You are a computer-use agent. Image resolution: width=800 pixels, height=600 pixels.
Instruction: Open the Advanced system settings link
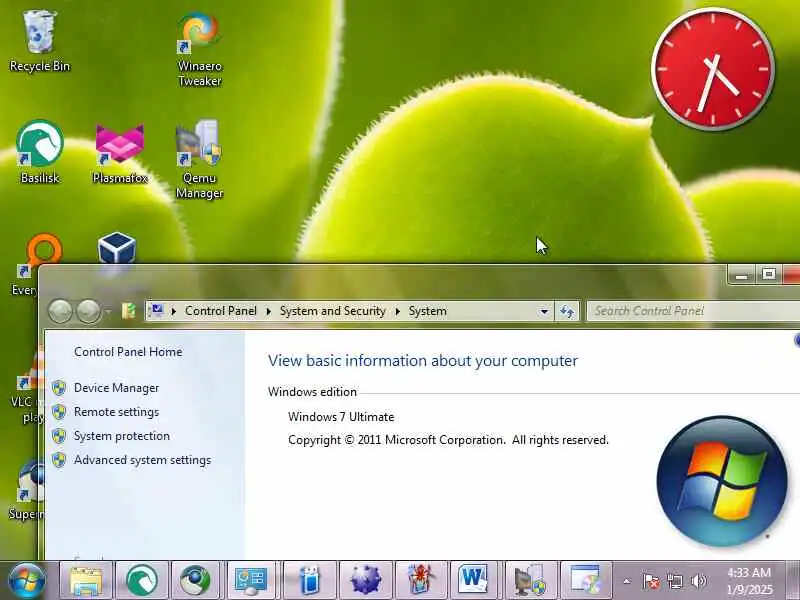(x=142, y=460)
